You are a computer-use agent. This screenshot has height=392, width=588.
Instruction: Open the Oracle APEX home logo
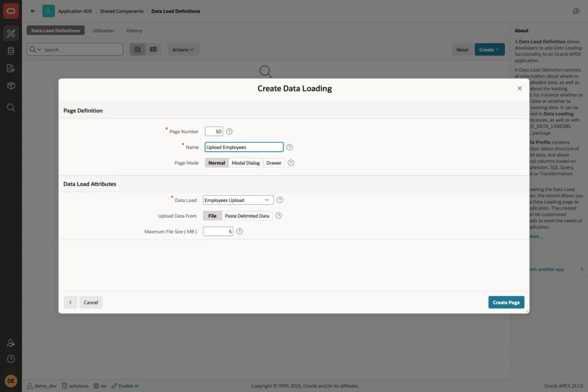click(11, 11)
